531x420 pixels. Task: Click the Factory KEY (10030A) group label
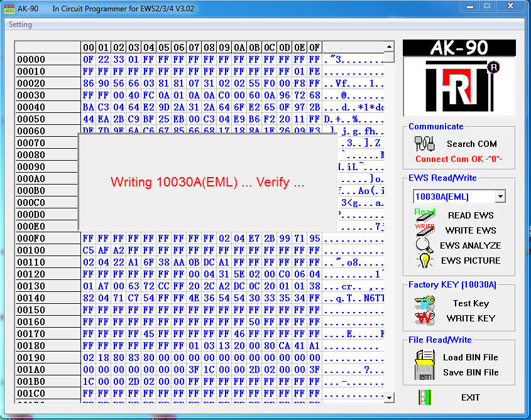[452, 284]
